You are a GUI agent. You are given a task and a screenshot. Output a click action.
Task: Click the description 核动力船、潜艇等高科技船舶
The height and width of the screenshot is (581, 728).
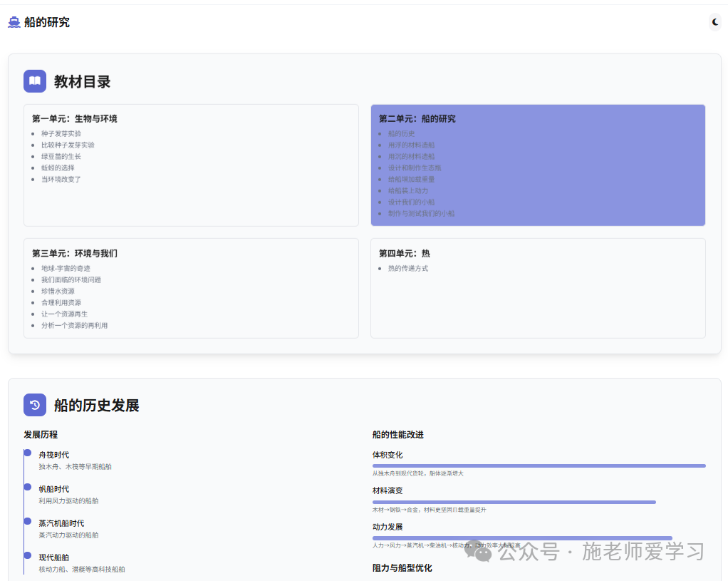click(82, 570)
